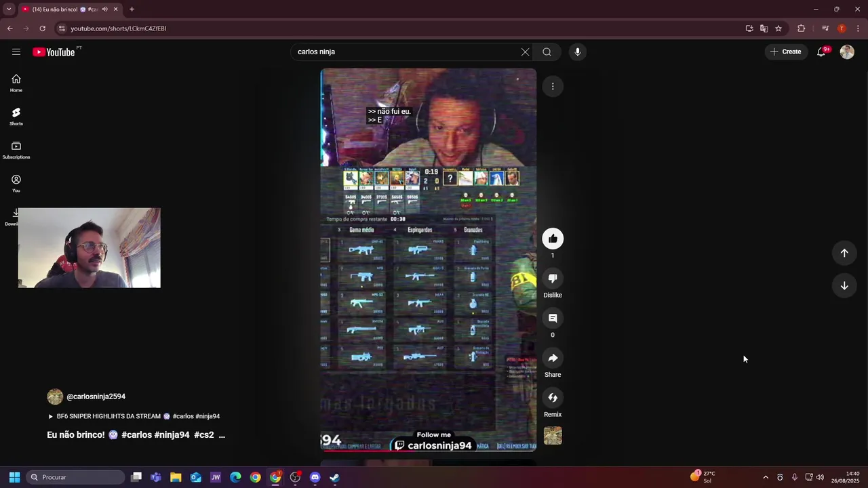Screen dimensions: 868x488
Task: Go back in the browser
Action: point(9,28)
